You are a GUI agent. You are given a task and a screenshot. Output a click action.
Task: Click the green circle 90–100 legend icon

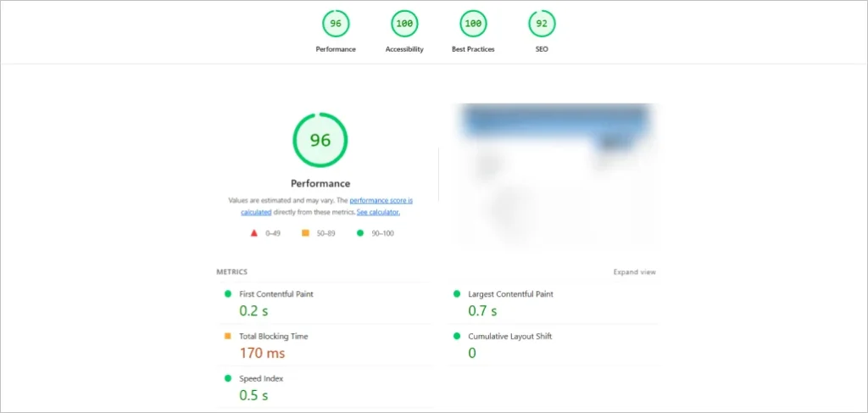pyautogui.click(x=360, y=233)
